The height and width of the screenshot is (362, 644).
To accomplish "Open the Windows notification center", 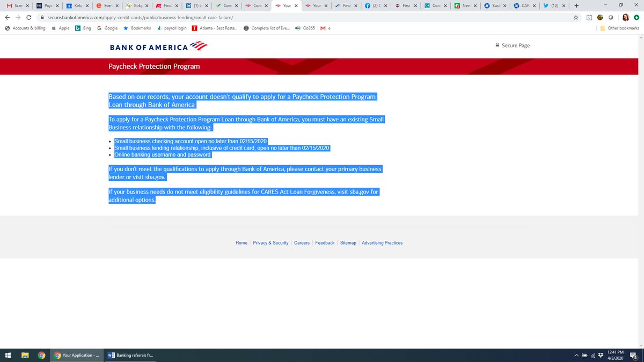I will tap(634, 355).
